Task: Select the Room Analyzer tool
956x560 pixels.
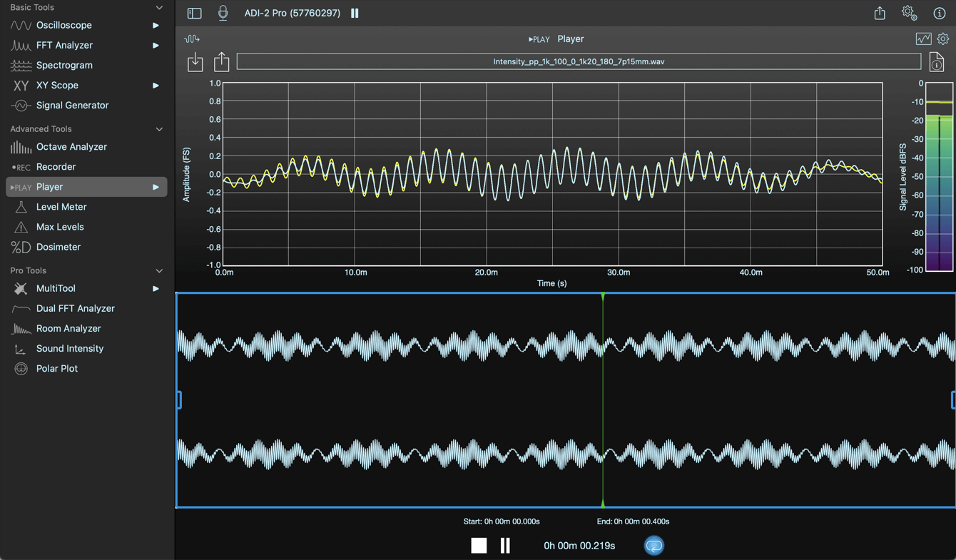Action: 68,328
